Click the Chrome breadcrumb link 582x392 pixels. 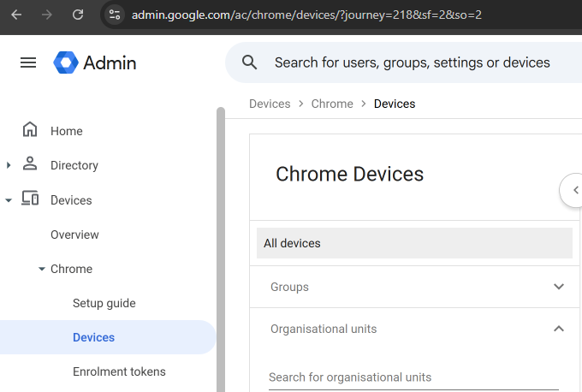332,104
